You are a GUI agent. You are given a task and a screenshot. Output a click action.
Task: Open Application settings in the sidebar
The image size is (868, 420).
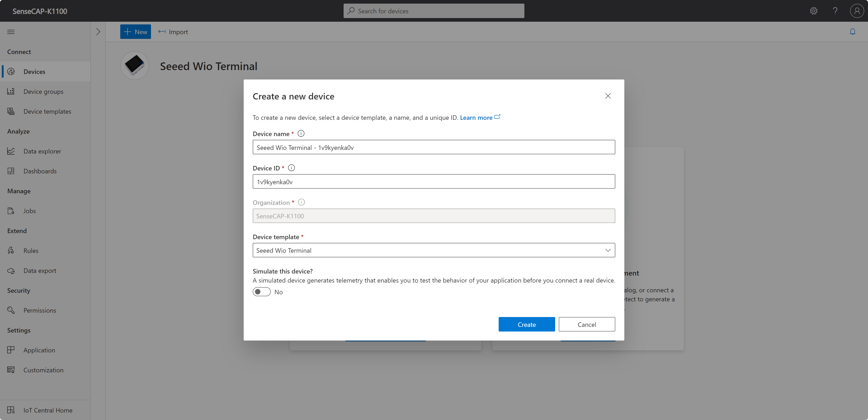click(x=45, y=350)
